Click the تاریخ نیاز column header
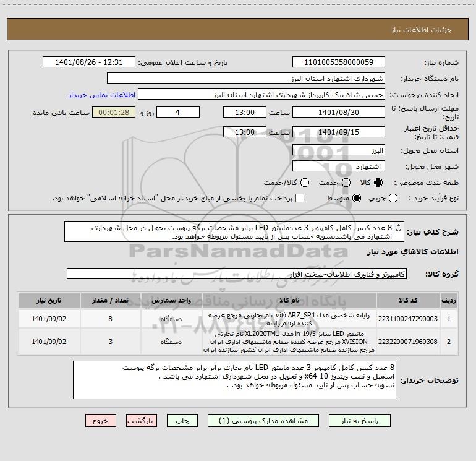 49,300
